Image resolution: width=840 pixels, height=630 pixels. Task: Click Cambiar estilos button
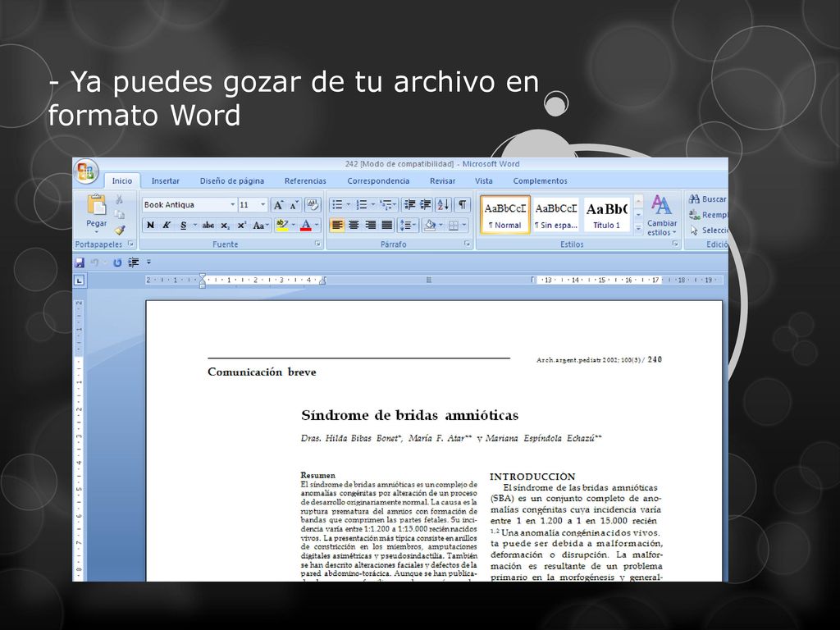(662, 216)
